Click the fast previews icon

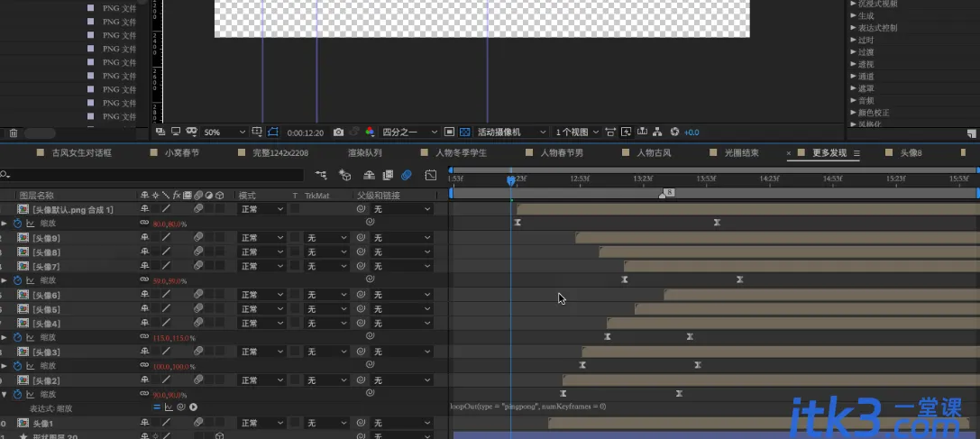pos(627,132)
